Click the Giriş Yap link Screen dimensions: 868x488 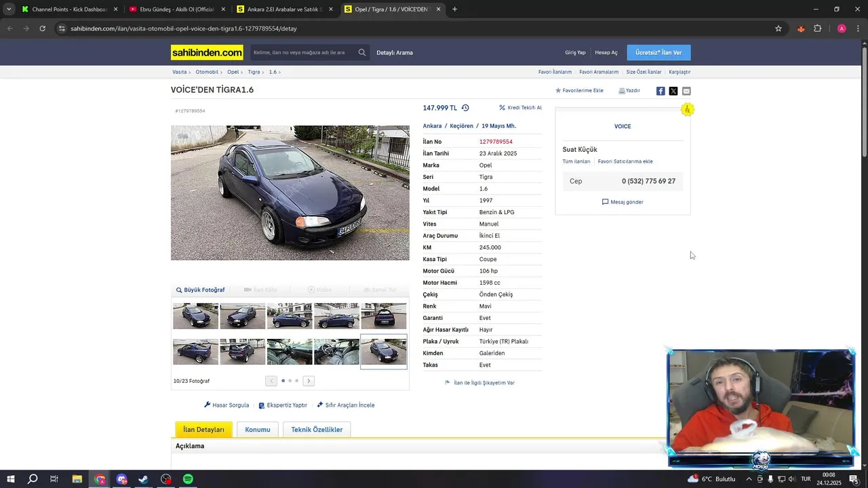coord(575,53)
